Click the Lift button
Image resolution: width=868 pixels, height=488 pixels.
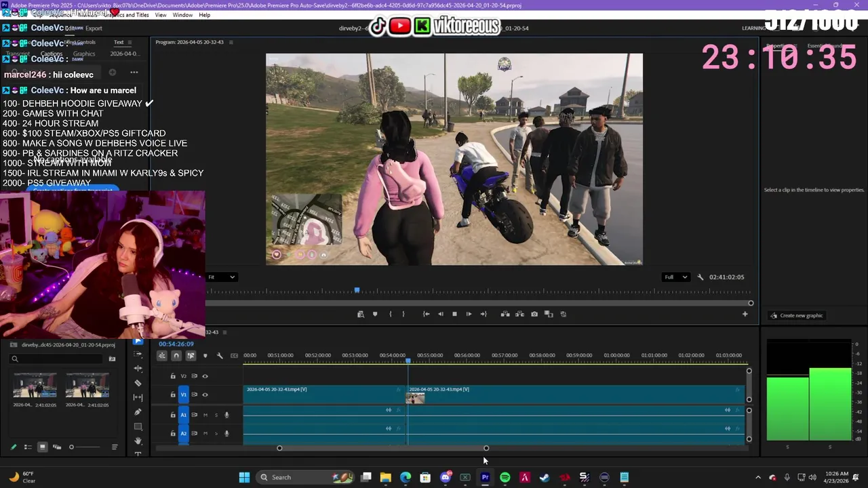tap(505, 314)
